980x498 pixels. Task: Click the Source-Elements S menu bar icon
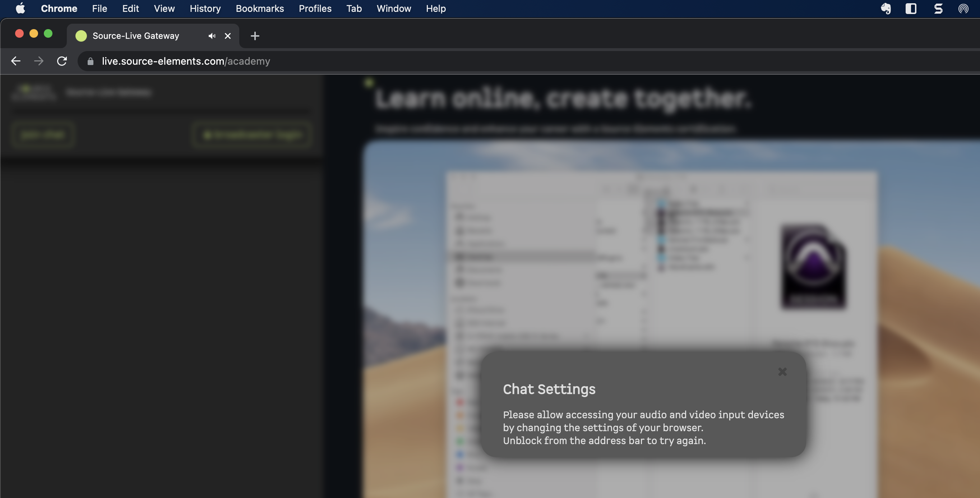coord(938,8)
